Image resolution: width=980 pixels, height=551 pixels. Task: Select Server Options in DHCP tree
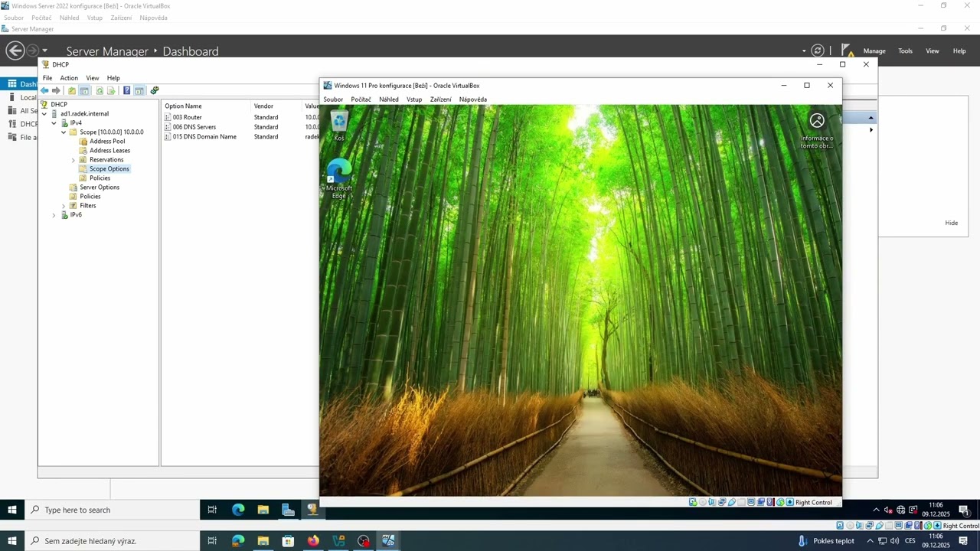tap(100, 187)
